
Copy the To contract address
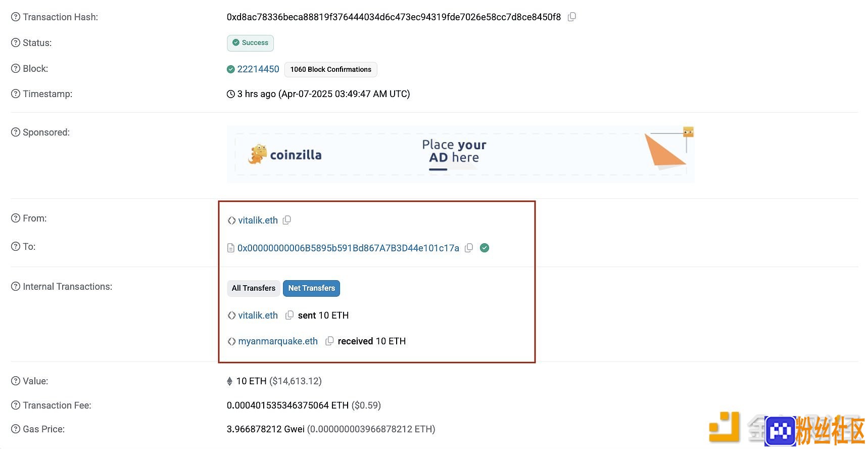point(469,248)
